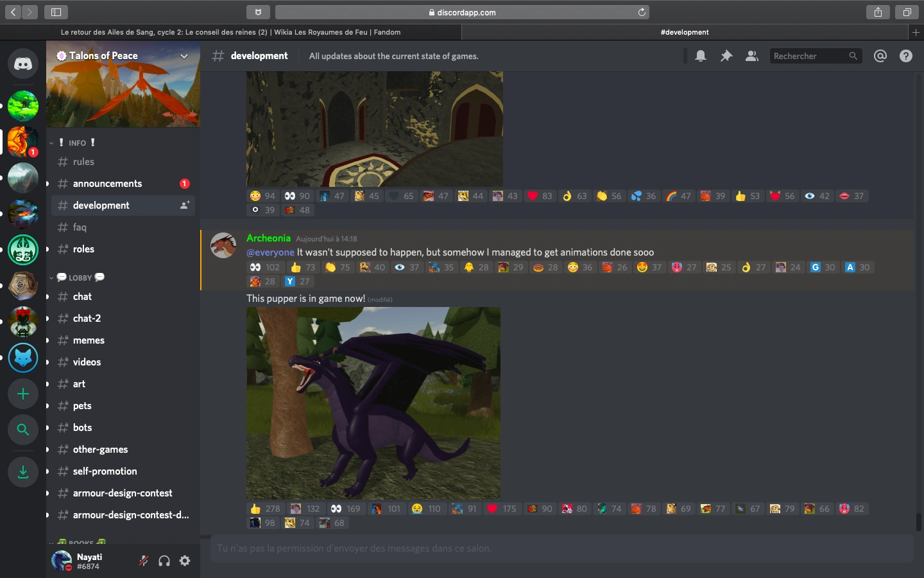Open the Talons of Peace server dropdown
The width and height of the screenshot is (924, 578).
click(x=184, y=56)
